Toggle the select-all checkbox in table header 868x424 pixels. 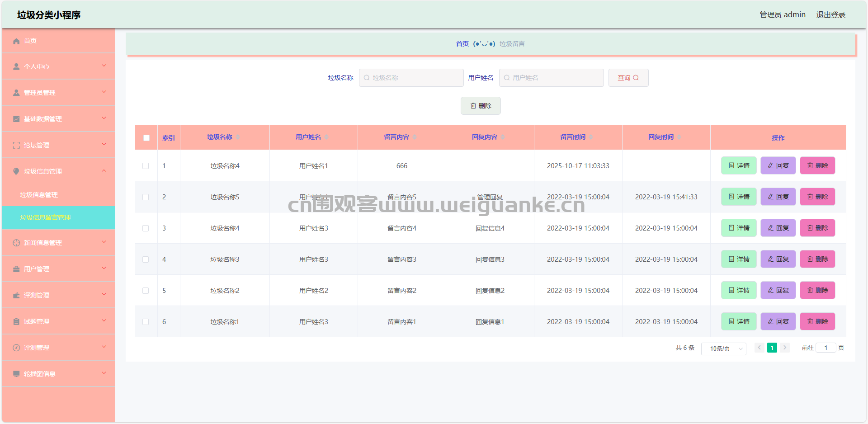(x=146, y=138)
